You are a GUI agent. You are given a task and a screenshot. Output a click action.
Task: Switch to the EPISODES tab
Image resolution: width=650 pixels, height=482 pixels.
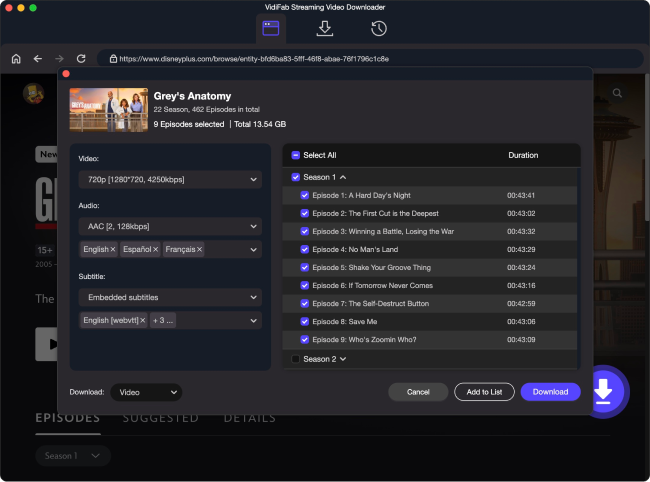pos(68,418)
